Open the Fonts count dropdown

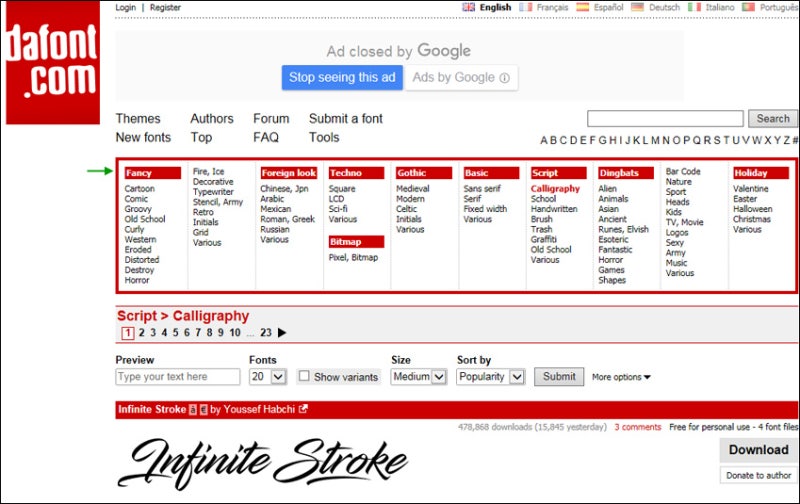click(268, 377)
